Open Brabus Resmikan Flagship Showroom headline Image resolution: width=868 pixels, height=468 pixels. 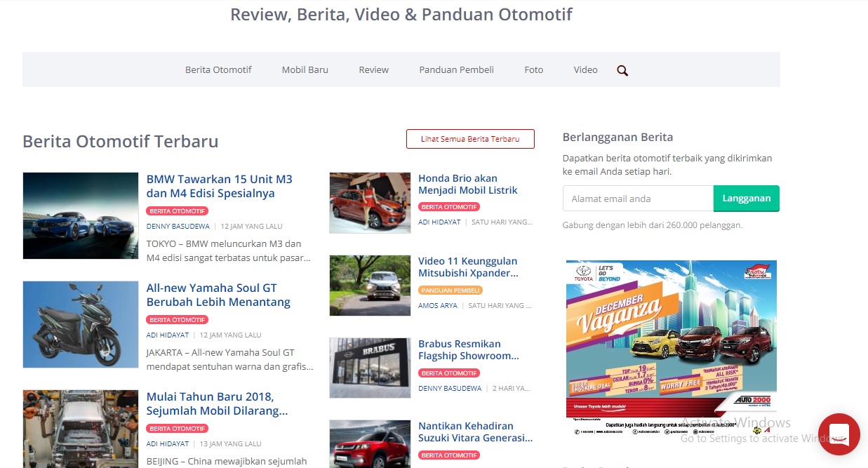(469, 349)
